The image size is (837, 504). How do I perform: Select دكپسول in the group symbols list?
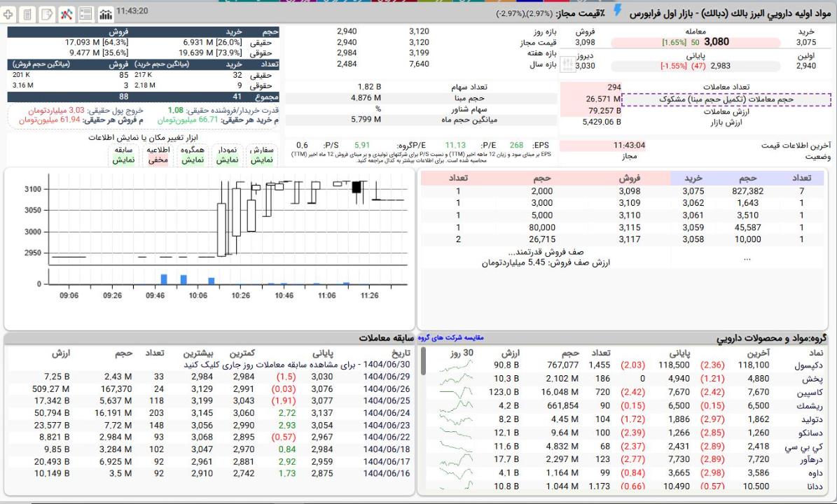tap(815, 365)
